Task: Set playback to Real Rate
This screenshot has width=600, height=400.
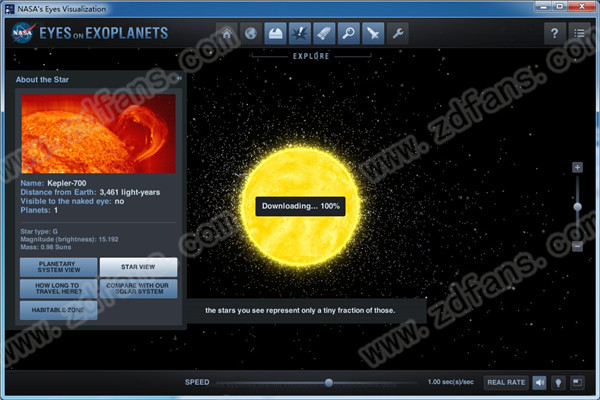Action: pos(506,382)
